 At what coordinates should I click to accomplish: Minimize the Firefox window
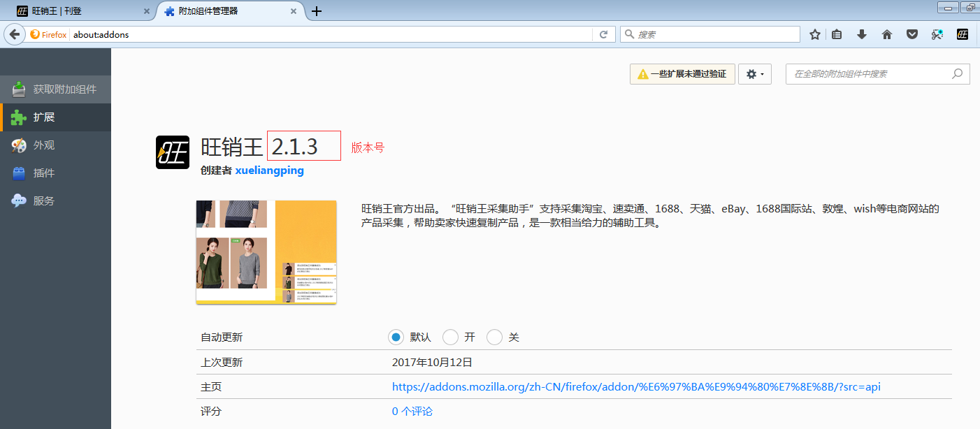949,7
